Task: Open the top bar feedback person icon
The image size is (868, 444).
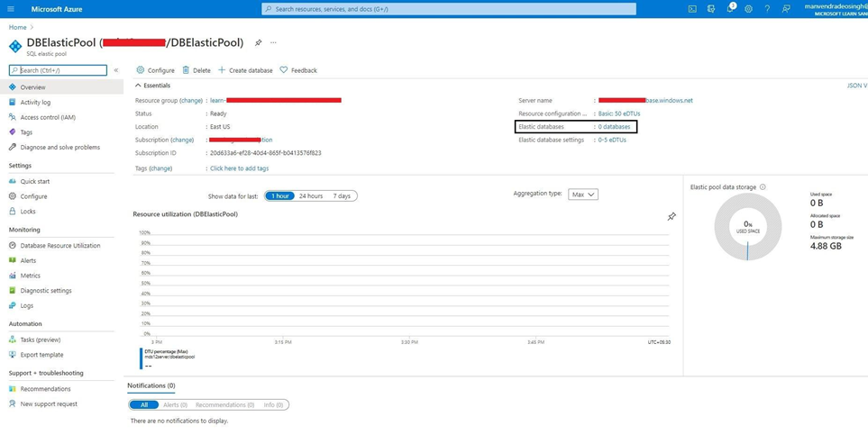Action: (x=786, y=9)
